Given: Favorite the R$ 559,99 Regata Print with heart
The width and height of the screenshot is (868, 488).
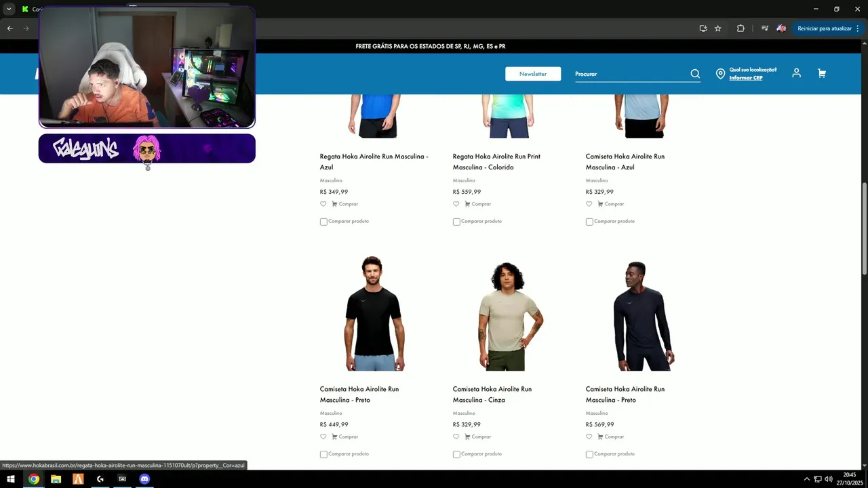Looking at the screenshot, I should pos(456,204).
